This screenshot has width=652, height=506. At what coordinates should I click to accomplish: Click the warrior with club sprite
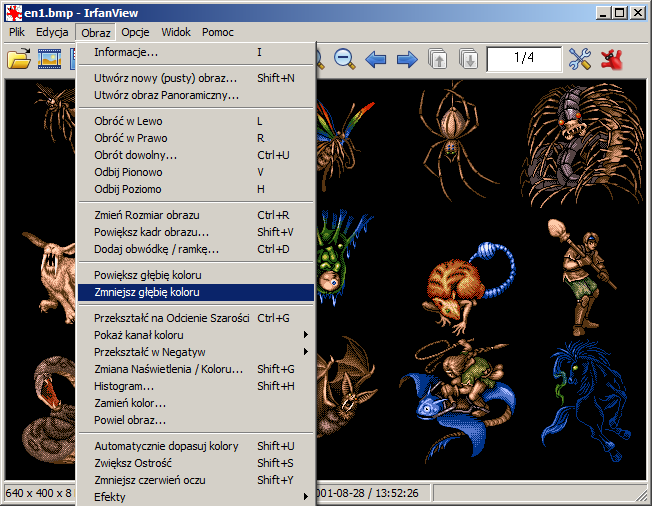(582, 276)
